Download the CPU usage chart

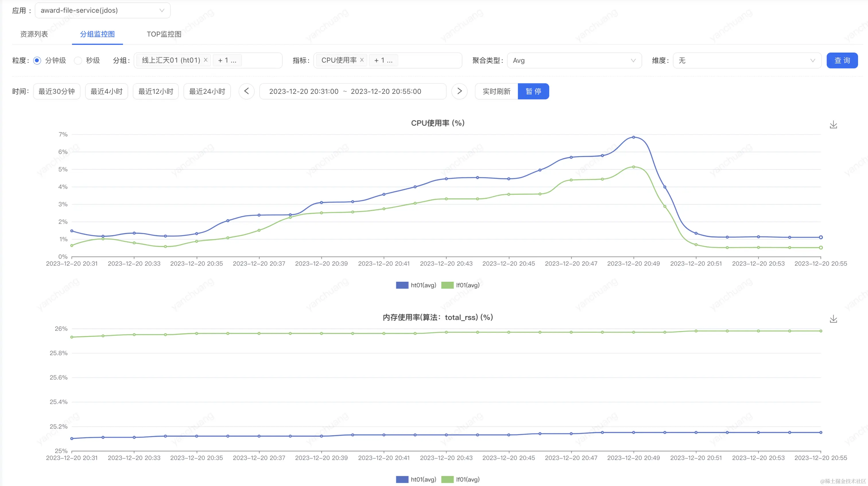pos(833,125)
